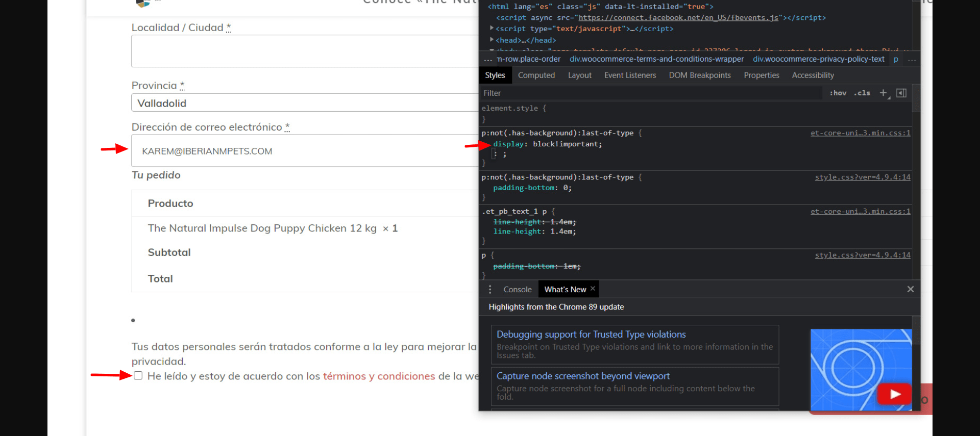Open Capture node screenshot beyond viewport item
The width and height of the screenshot is (980, 436).
coord(583,376)
